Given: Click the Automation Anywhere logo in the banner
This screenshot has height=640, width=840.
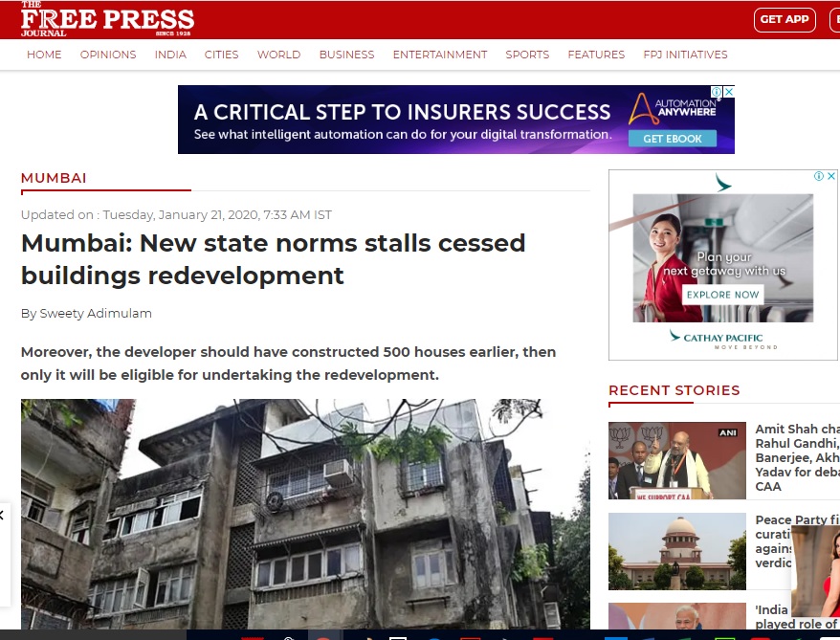Looking at the screenshot, I should (x=673, y=108).
